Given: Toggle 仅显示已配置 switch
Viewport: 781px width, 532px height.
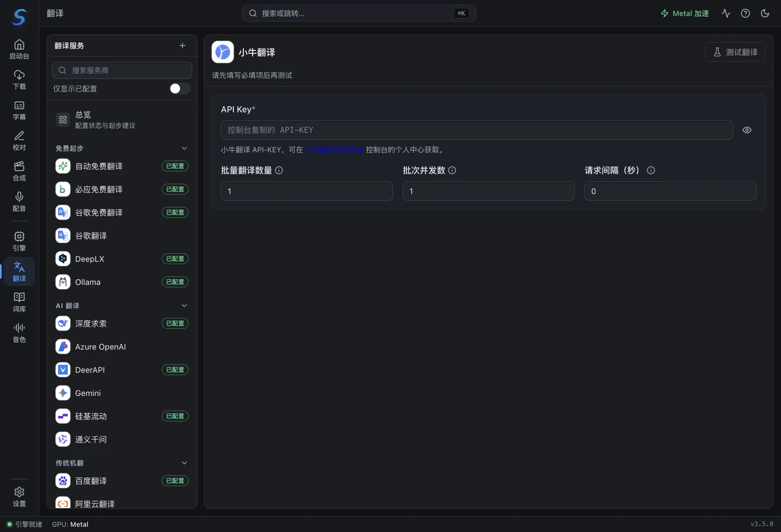Looking at the screenshot, I should point(180,88).
